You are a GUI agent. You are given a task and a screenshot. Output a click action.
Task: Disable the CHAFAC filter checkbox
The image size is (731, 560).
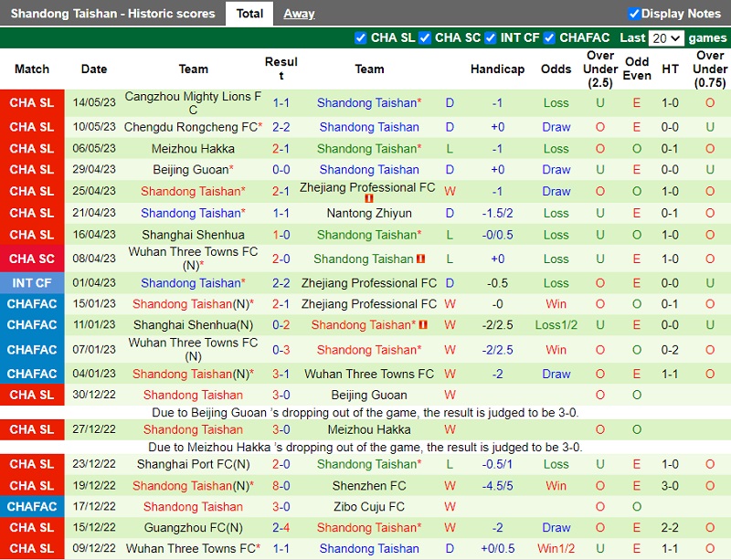(x=548, y=38)
